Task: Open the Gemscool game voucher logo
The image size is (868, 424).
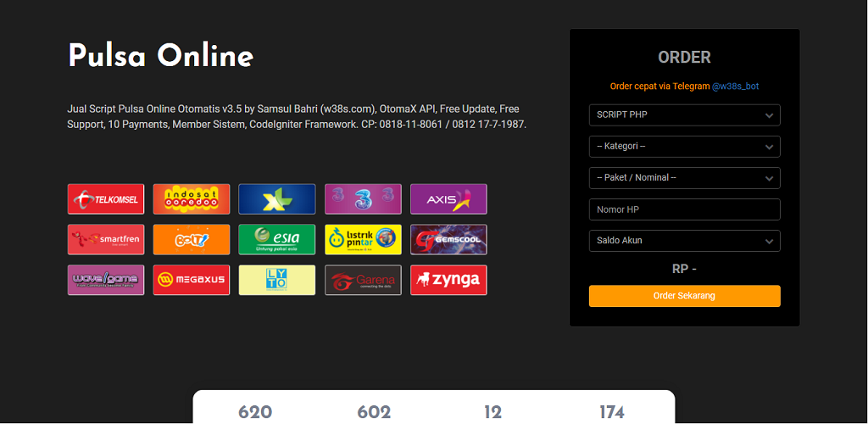Action: [448, 240]
